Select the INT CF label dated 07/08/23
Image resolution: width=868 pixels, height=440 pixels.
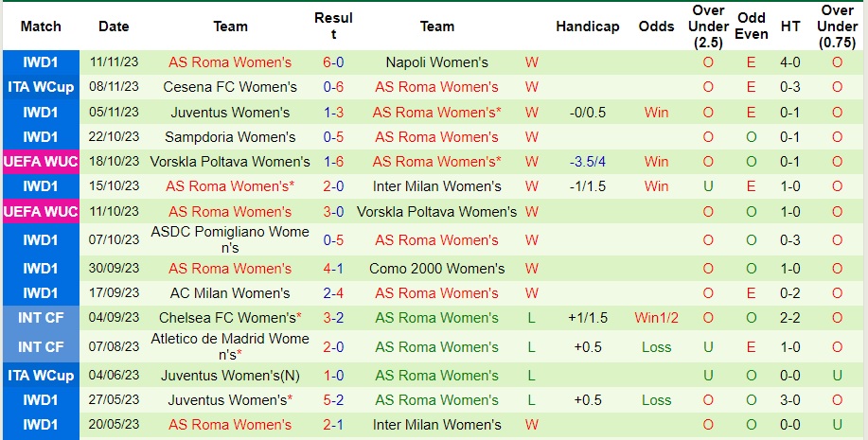point(41,346)
